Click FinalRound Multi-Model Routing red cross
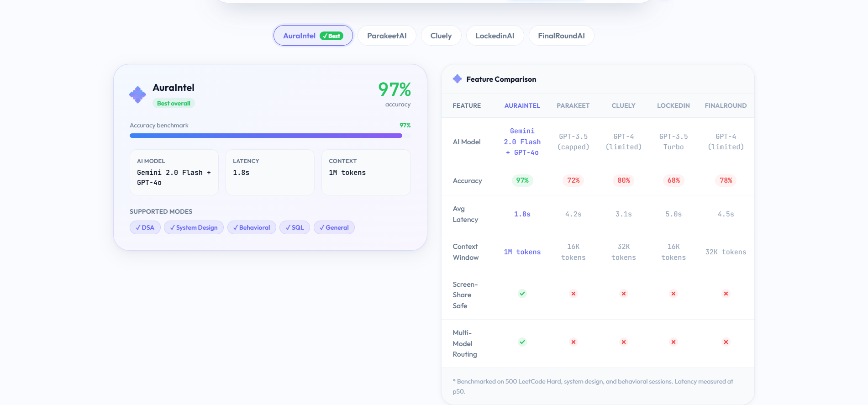The width and height of the screenshot is (868, 405). click(x=726, y=342)
